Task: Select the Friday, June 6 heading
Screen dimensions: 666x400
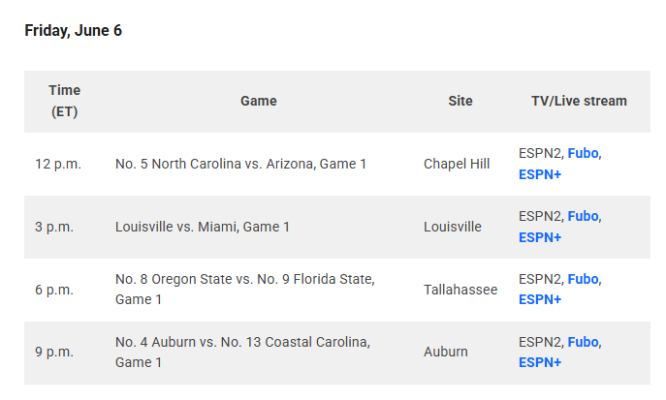Action: click(73, 31)
